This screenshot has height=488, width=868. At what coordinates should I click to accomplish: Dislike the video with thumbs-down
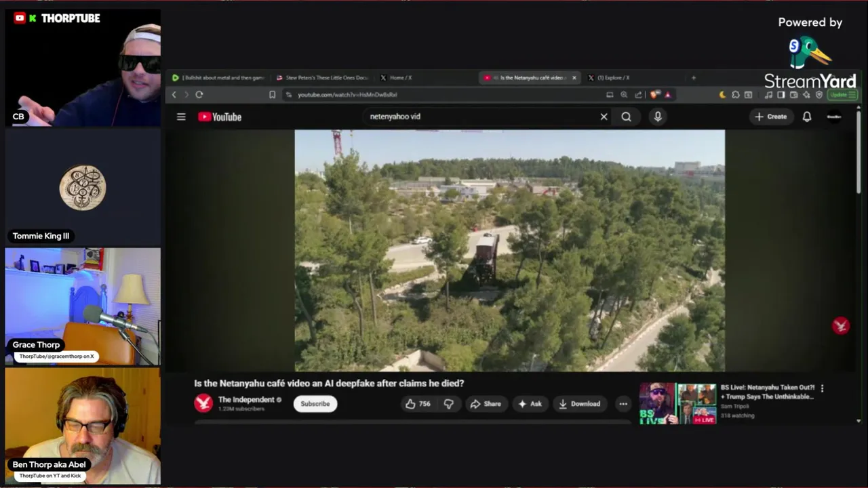click(x=448, y=404)
